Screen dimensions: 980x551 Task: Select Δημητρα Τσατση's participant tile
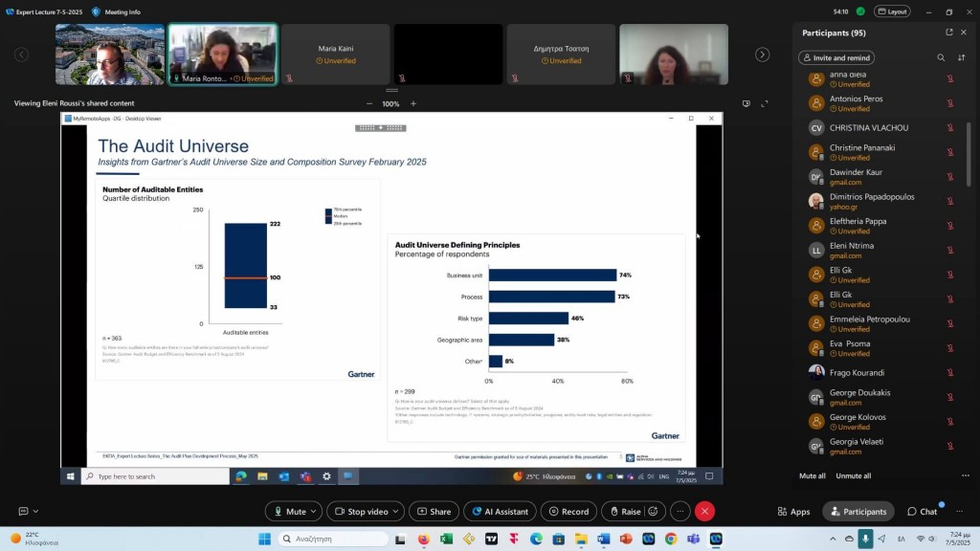(561, 55)
